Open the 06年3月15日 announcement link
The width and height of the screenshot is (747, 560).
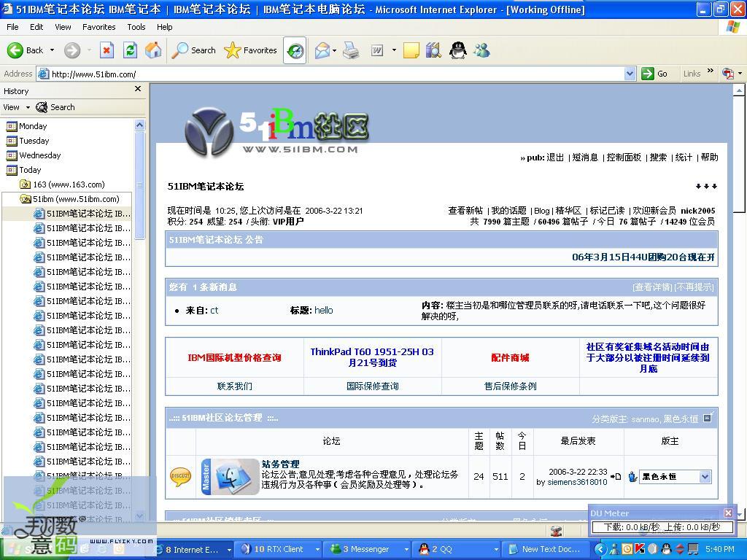pyautogui.click(x=643, y=257)
